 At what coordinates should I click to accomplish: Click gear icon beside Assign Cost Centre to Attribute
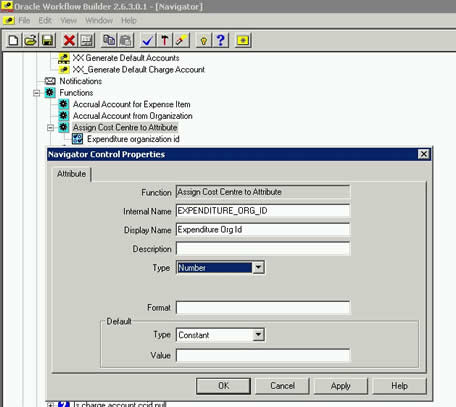(64, 127)
